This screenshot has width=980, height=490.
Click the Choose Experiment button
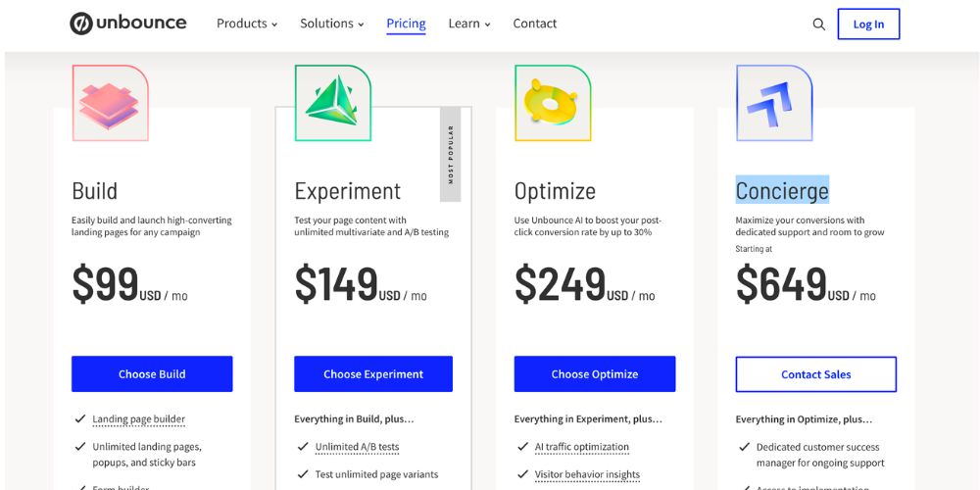coord(373,374)
